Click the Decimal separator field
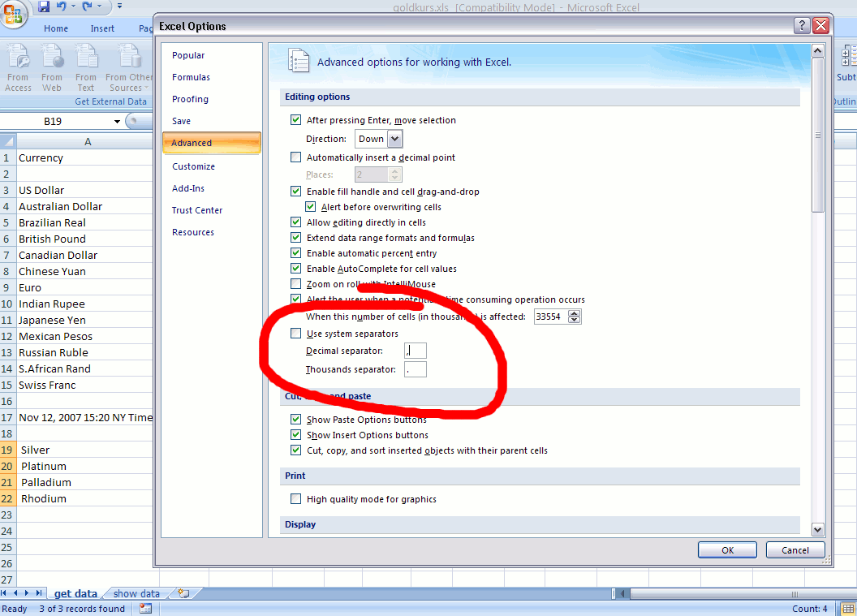The image size is (857, 616). click(x=416, y=351)
